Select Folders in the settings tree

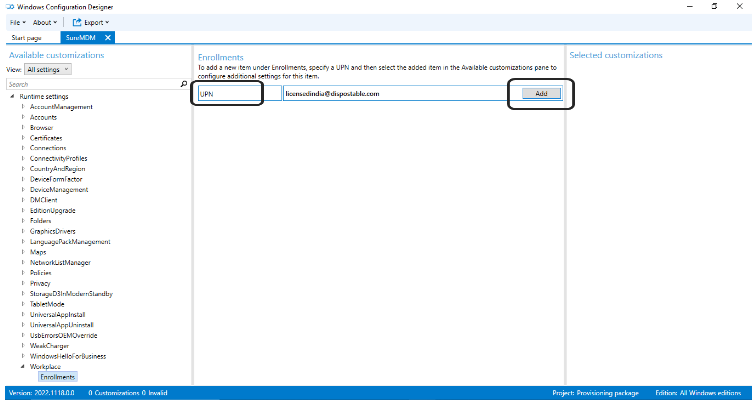tap(40, 221)
